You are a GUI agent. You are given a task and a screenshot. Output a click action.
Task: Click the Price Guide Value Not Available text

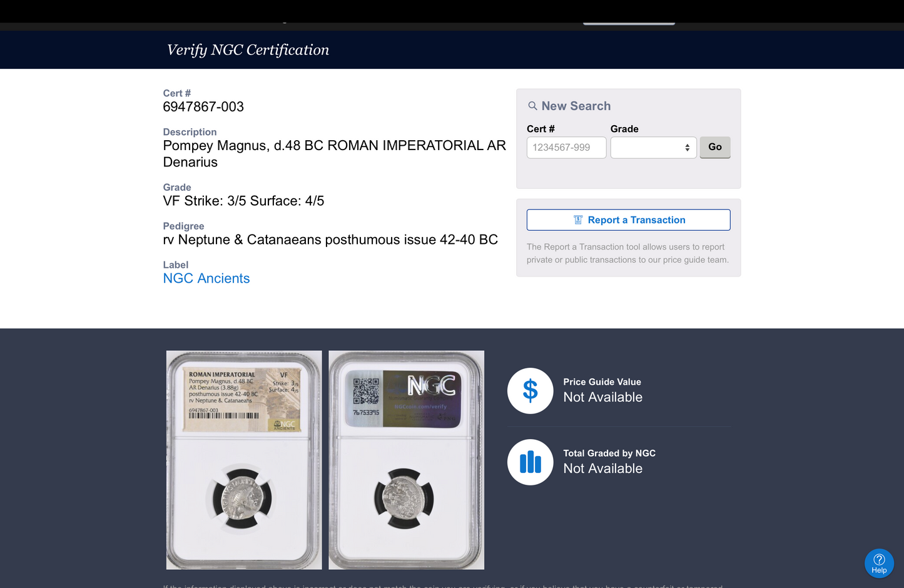tap(602, 397)
